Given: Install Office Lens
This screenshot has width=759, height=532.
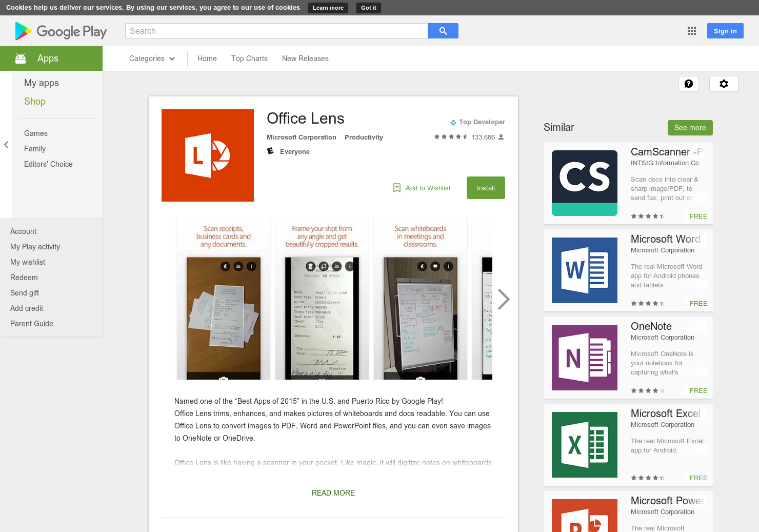Looking at the screenshot, I should coord(485,188).
